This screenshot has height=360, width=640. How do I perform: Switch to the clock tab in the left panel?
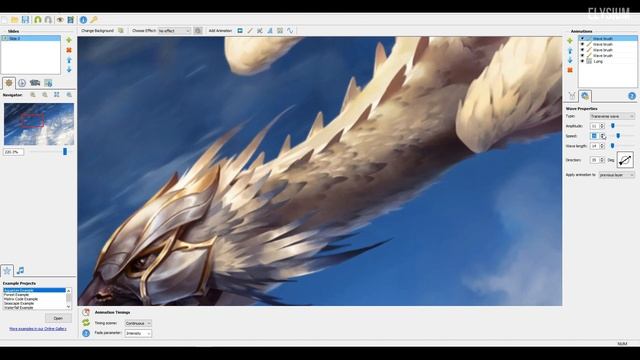click(x=22, y=83)
